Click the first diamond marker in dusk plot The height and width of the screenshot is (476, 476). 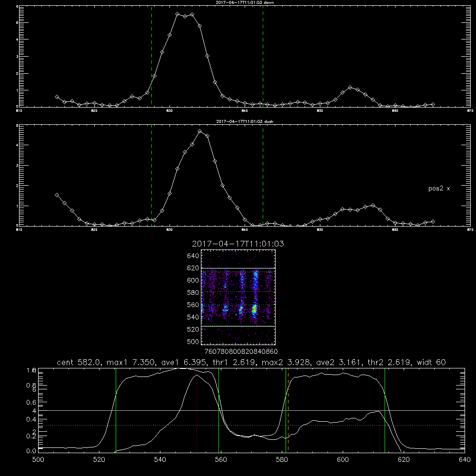point(57,195)
